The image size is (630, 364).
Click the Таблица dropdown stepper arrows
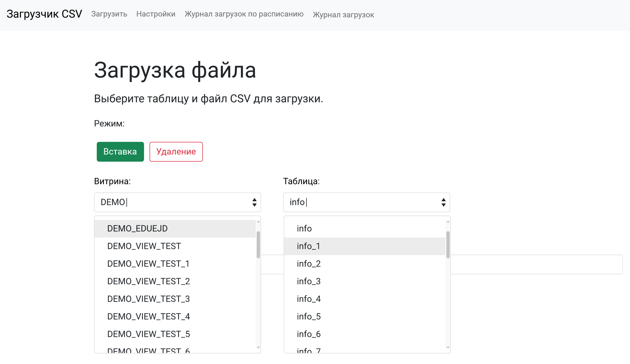coord(443,202)
